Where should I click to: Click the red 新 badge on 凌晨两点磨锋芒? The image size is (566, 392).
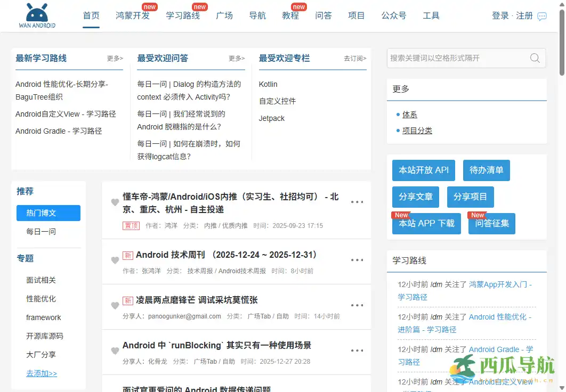click(128, 300)
